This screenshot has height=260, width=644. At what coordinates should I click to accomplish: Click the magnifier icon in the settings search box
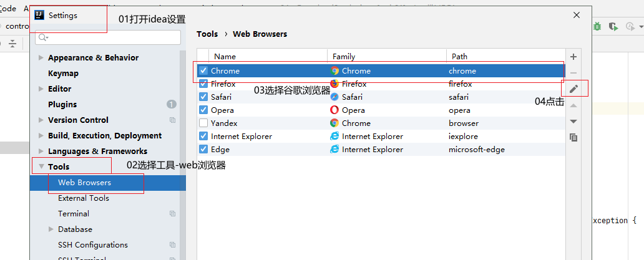pyautogui.click(x=43, y=37)
